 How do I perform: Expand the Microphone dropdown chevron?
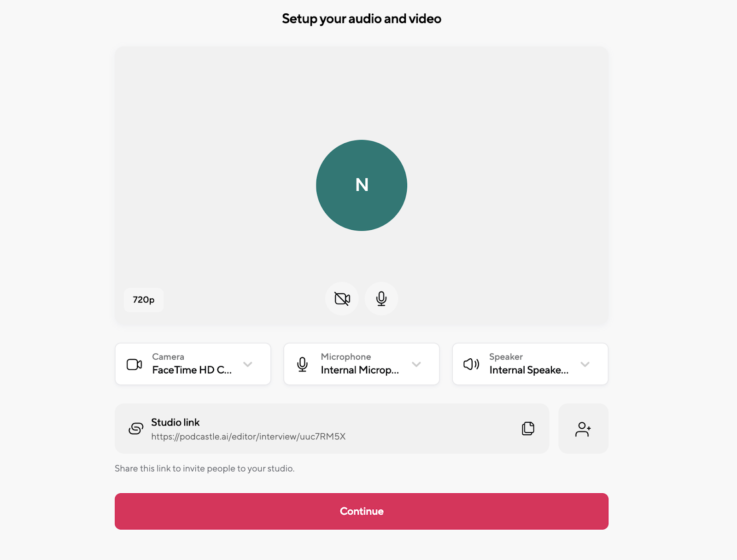(416, 364)
